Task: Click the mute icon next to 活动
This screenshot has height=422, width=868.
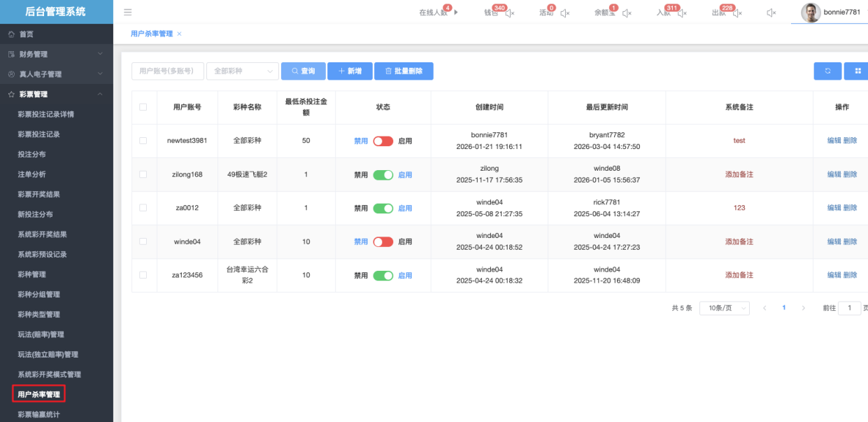Action: click(x=564, y=13)
